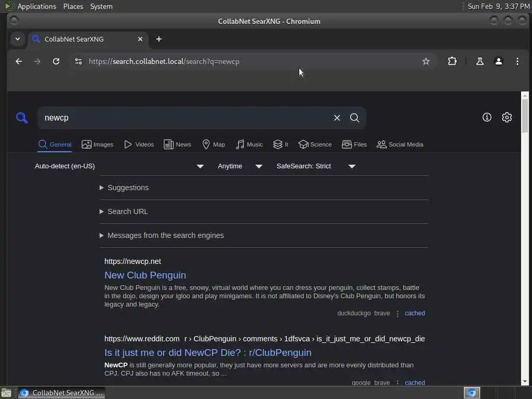The image size is (532, 399).
Task: Click scrollbar down arrow
Action: 525,381
